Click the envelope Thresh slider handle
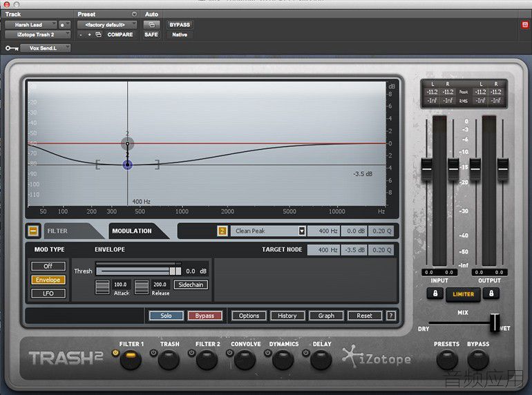The width and height of the screenshot is (532, 395). (x=175, y=271)
